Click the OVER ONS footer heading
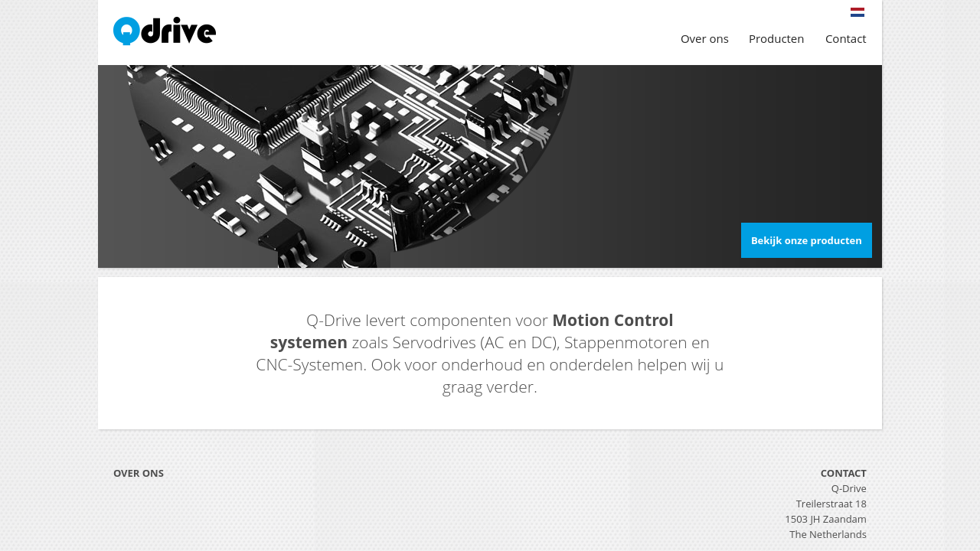 tap(139, 473)
